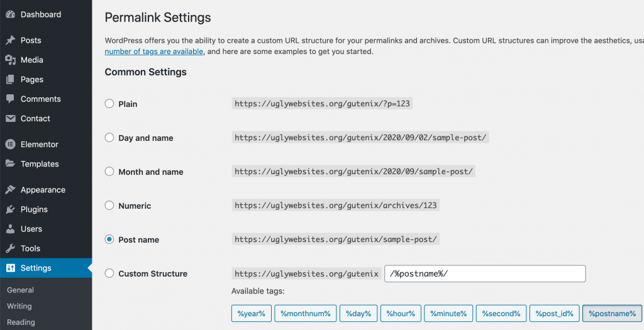Follow the 'number of tags are available' link
Screen dimensions: 644x330
154,52
